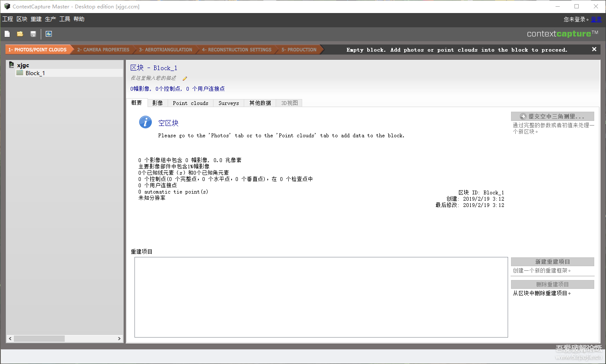The image size is (606, 364).
Task: Click the 创建 date 2019/2/19 3:12
Action: [475, 199]
